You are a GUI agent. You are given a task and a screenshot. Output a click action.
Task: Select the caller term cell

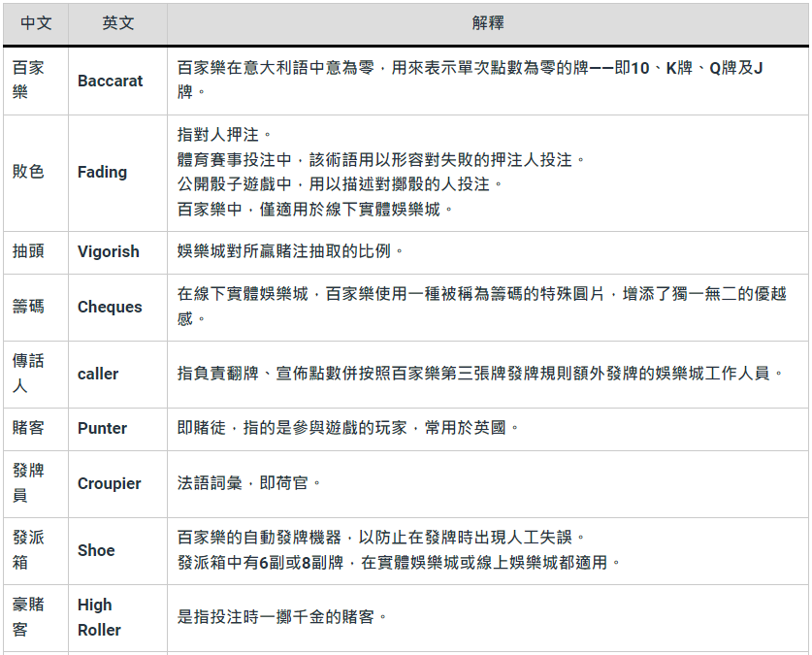click(98, 374)
